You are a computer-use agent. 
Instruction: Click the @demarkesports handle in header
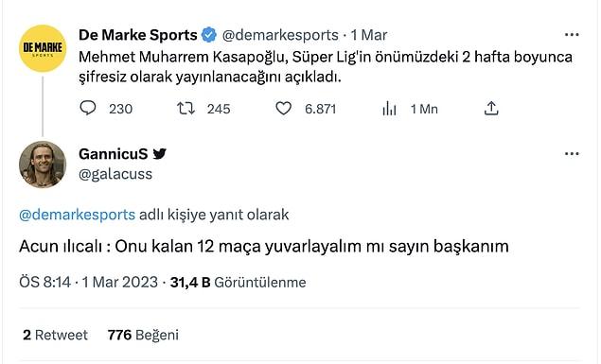point(280,35)
